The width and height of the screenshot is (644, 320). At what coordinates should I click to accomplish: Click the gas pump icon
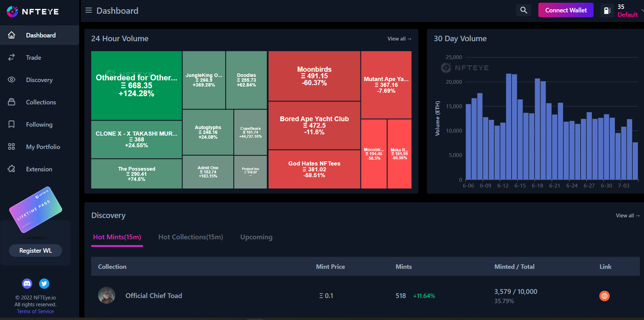[607, 11]
